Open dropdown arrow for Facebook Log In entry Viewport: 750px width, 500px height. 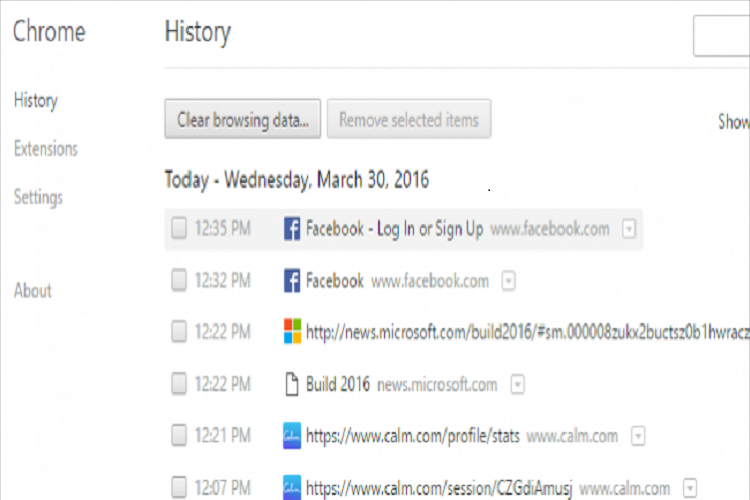coord(629,229)
